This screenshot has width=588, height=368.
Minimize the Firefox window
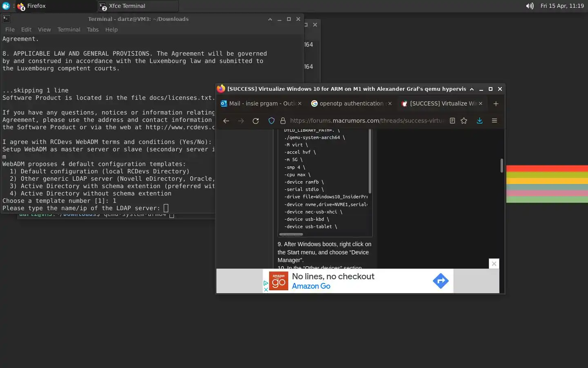481,89
